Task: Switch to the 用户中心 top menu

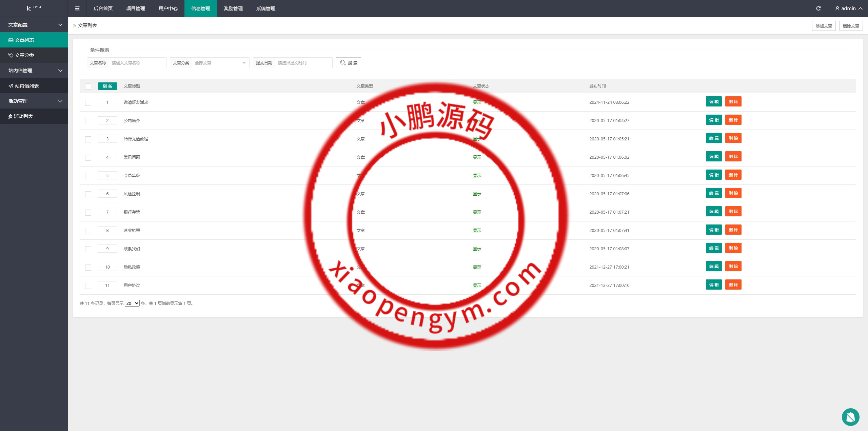Action: [x=168, y=8]
